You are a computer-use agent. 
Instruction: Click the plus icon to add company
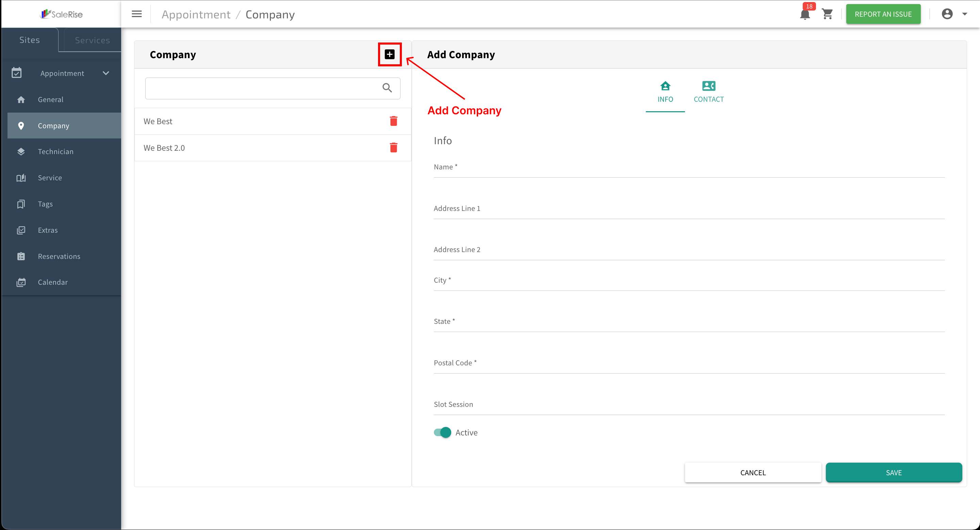pos(389,54)
